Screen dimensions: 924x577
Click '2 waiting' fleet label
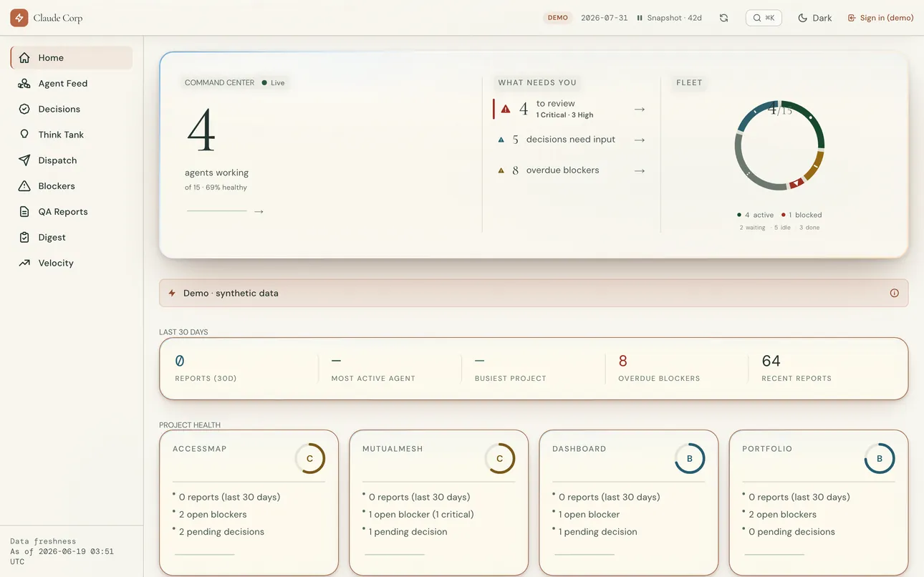pyautogui.click(x=752, y=228)
